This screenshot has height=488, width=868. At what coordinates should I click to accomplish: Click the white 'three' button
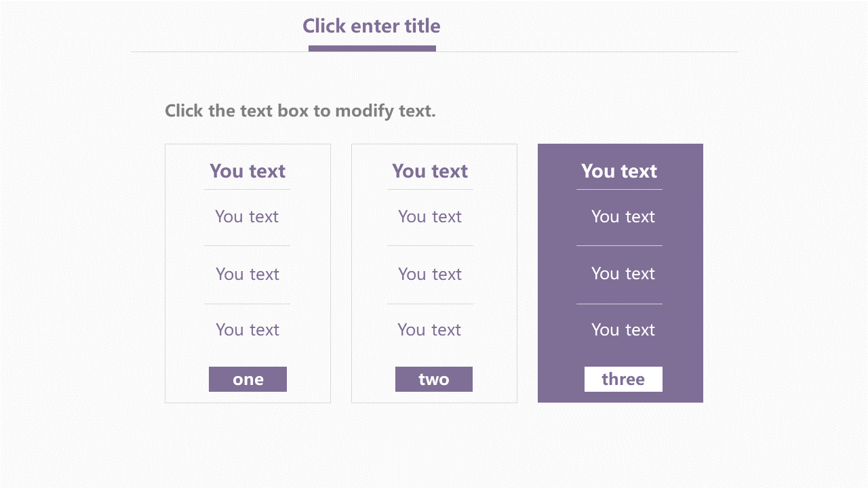(x=623, y=379)
